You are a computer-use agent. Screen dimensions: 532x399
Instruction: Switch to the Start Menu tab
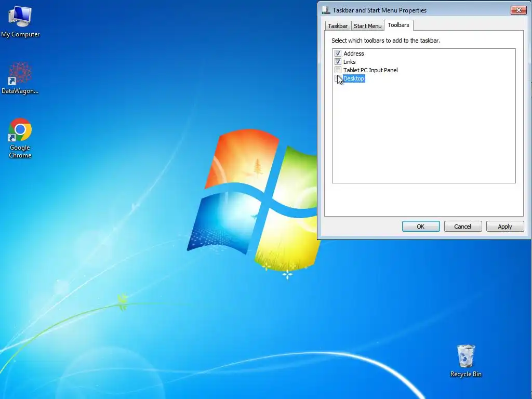click(367, 26)
